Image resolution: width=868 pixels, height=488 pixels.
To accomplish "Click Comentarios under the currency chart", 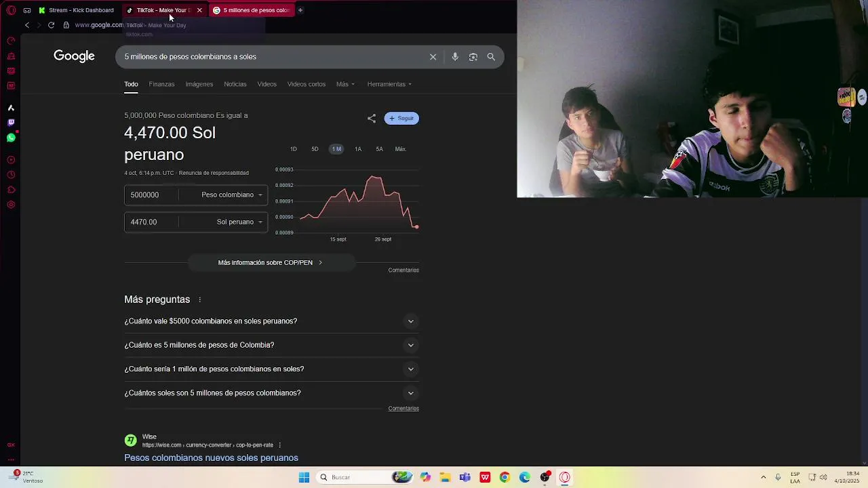I will pyautogui.click(x=403, y=270).
